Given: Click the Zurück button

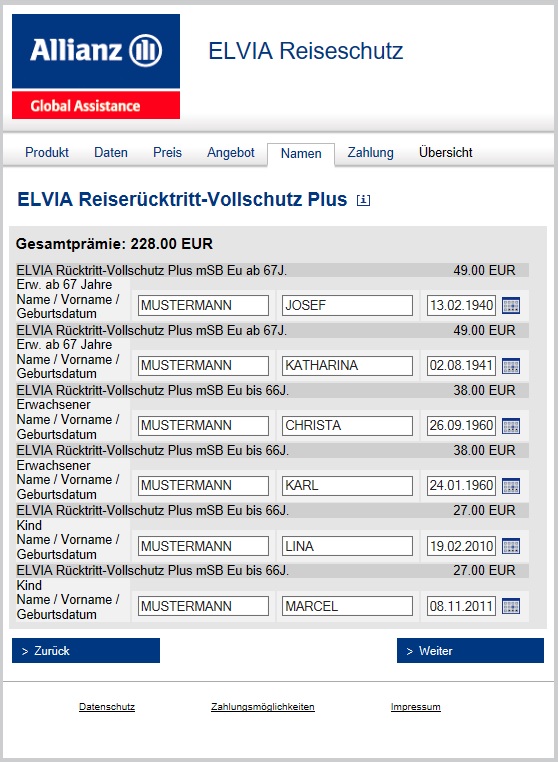Looking at the screenshot, I should (86, 650).
